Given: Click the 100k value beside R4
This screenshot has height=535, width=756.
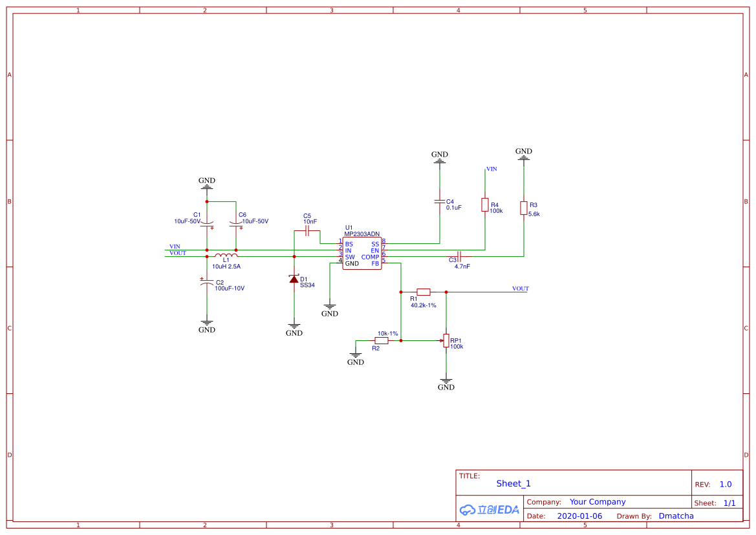Looking at the screenshot, I should (x=496, y=211).
